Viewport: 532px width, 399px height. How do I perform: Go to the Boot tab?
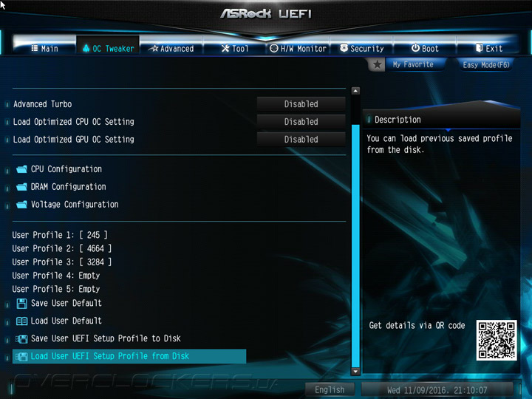click(x=425, y=49)
